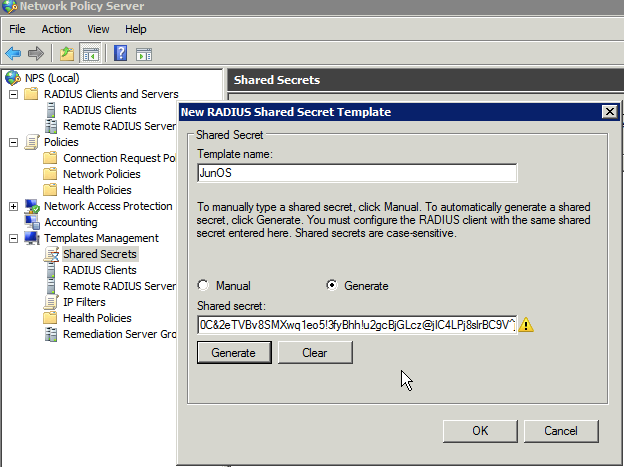
Task: Collapse RADIUS Clients and Servers node
Action: point(13,94)
